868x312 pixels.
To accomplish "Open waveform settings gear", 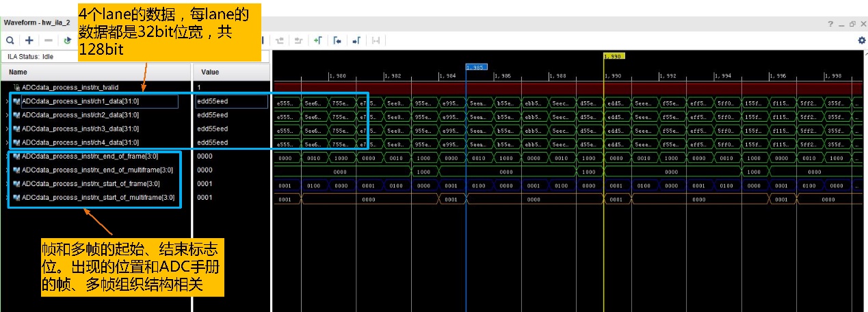I will coord(861,41).
